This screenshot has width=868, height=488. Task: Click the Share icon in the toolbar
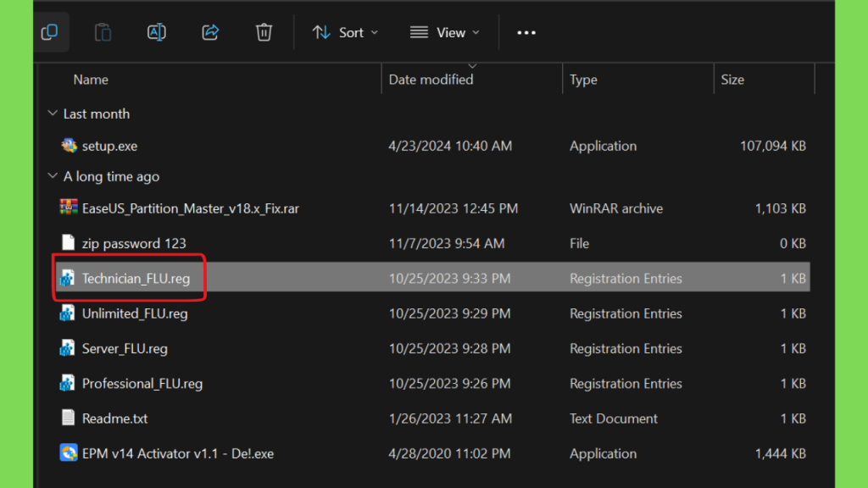(210, 32)
